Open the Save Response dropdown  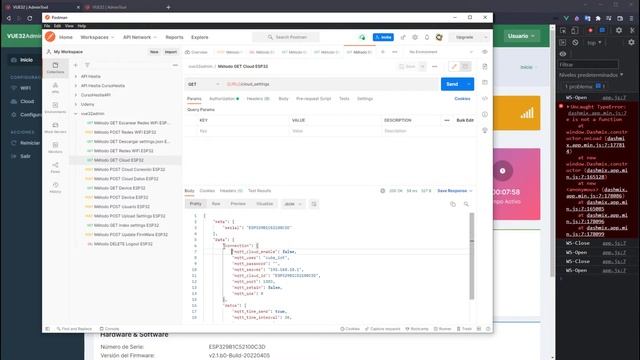[x=455, y=191]
